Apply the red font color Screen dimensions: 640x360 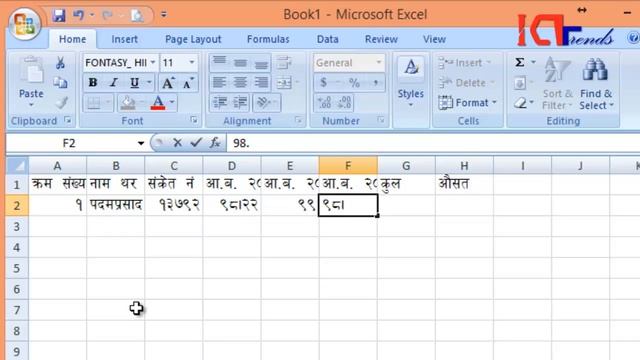pos(158,102)
